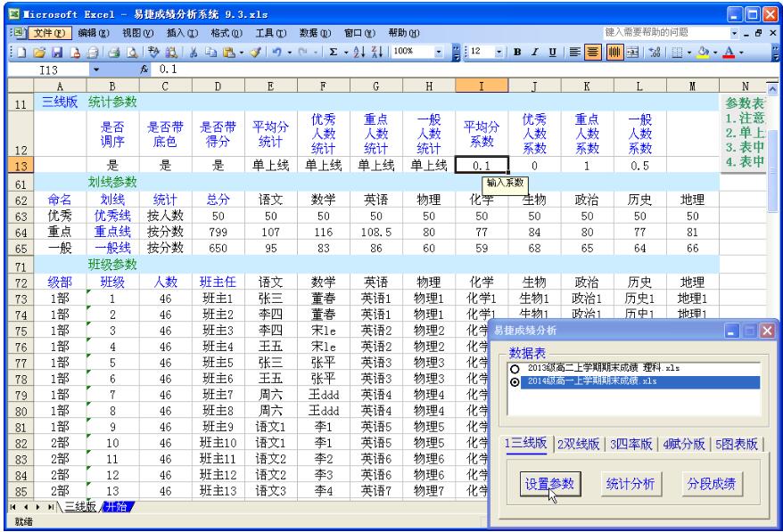Click the 设置参数 button
783x532 pixels.
[550, 484]
